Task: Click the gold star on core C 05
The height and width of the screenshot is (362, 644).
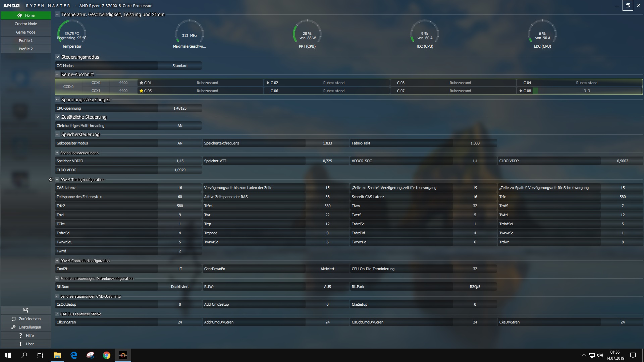Action: [x=141, y=91]
